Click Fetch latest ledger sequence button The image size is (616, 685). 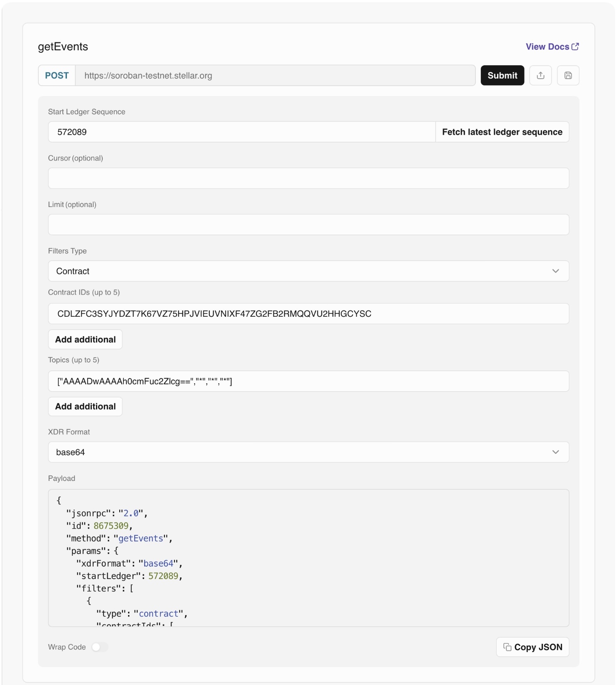pos(502,132)
